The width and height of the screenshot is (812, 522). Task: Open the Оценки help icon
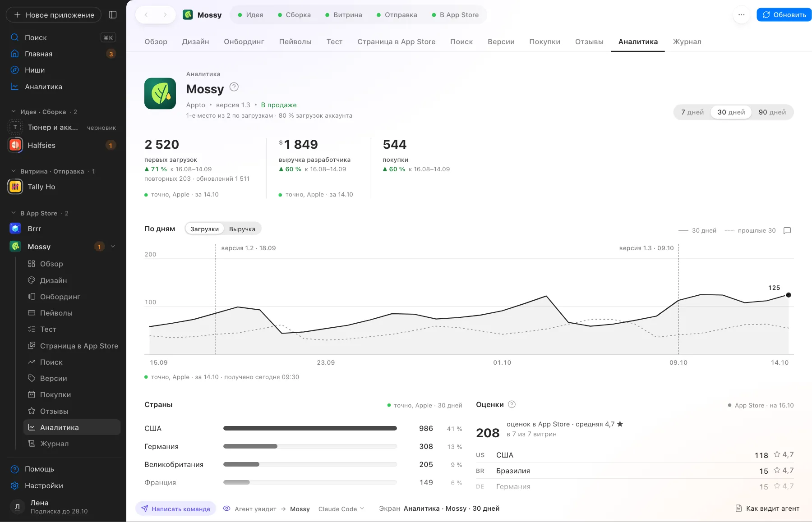click(x=512, y=404)
